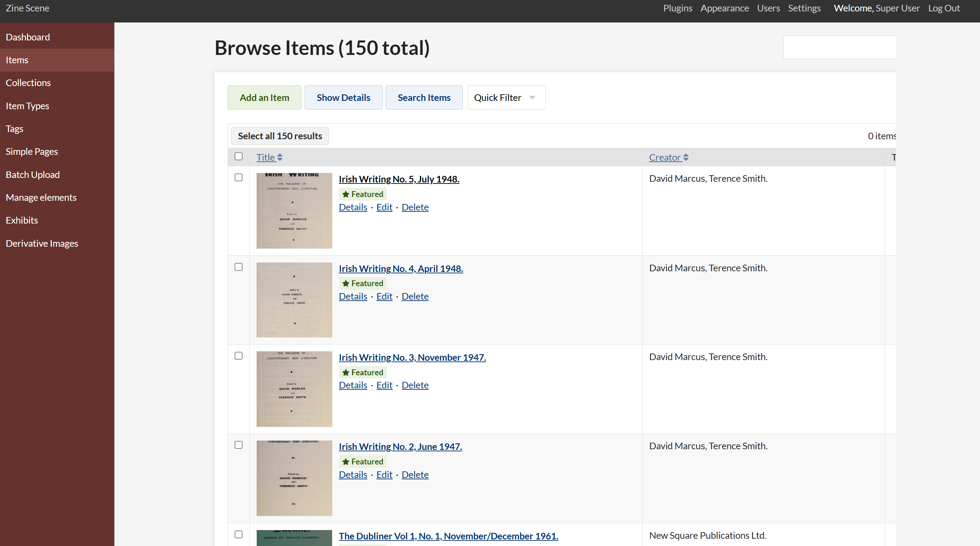Delete Irish Writing No. 4
This screenshot has height=546, width=980.
pos(415,296)
